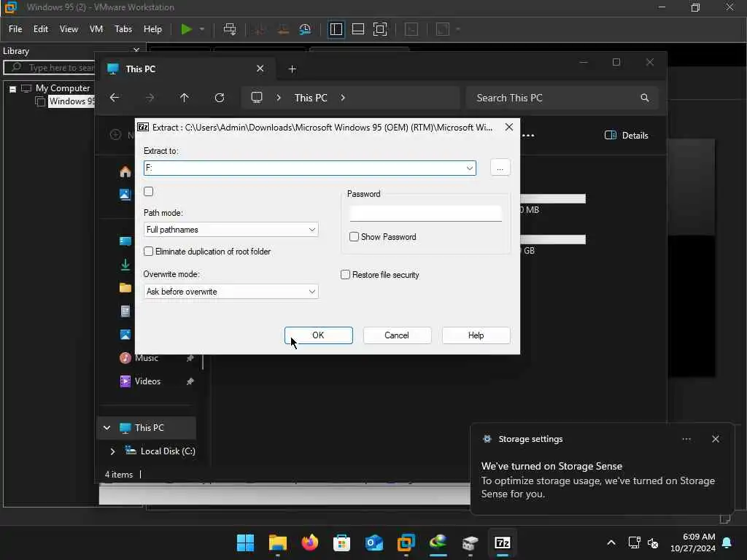Open the Windows Start menu
The image size is (747, 560).
pos(245,542)
